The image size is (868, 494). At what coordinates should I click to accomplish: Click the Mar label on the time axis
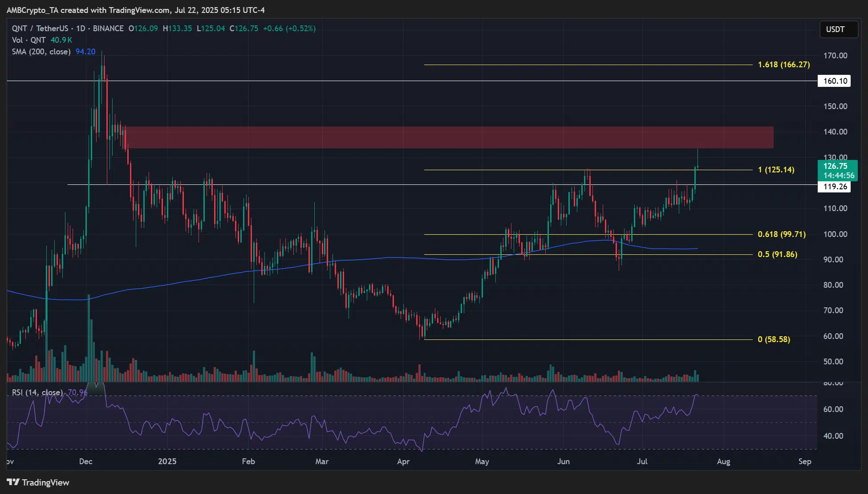[x=322, y=461]
